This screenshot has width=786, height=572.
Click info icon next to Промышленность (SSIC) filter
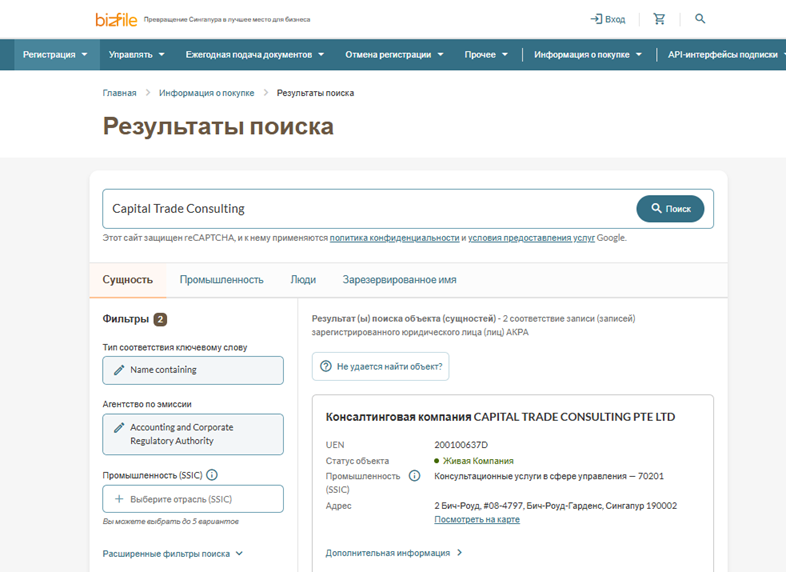[212, 475]
